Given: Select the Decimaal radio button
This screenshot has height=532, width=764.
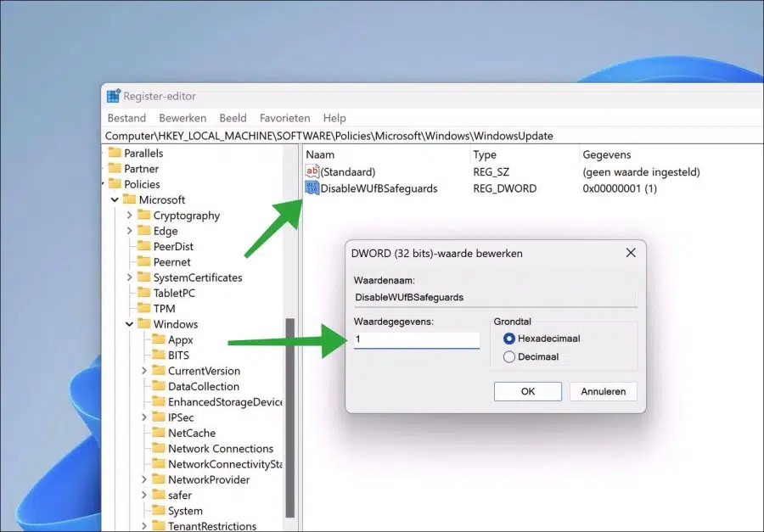Looking at the screenshot, I should point(509,357).
